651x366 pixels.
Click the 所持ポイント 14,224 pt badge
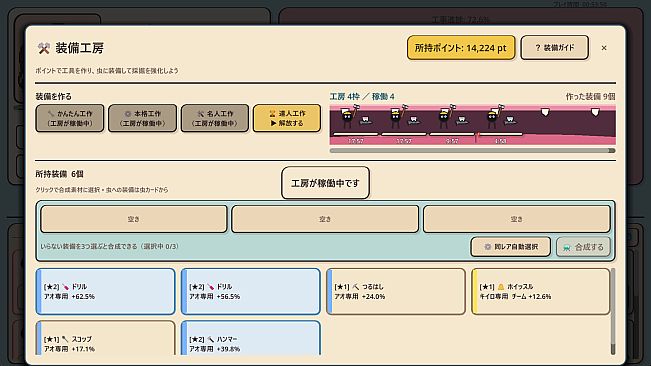(x=461, y=48)
